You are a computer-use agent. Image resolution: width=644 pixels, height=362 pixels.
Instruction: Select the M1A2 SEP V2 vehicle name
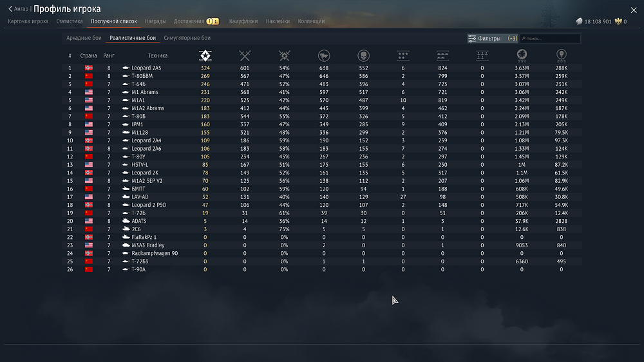pos(147,181)
